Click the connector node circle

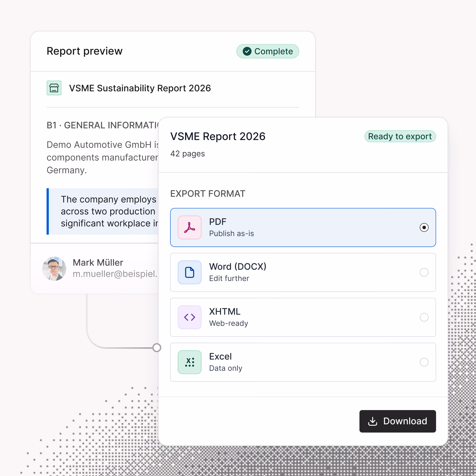click(x=157, y=348)
